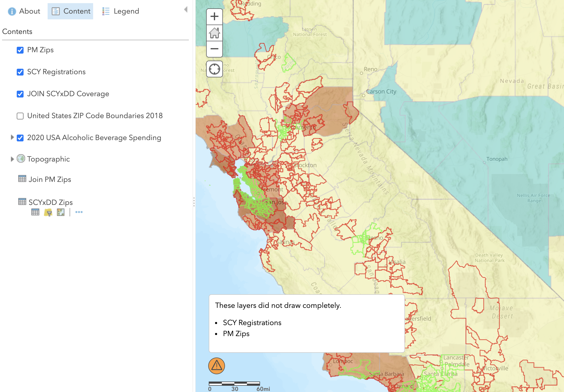The height and width of the screenshot is (392, 564).
Task: Turn off JOIN SCYxDD Coverage layer
Action: pos(20,94)
